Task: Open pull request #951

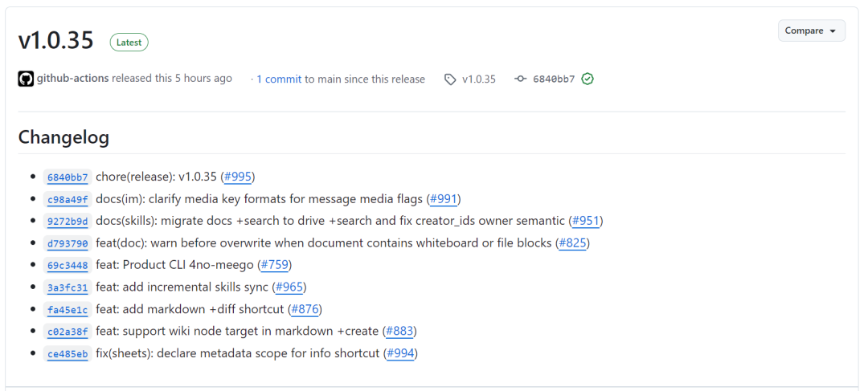Action: coord(586,221)
